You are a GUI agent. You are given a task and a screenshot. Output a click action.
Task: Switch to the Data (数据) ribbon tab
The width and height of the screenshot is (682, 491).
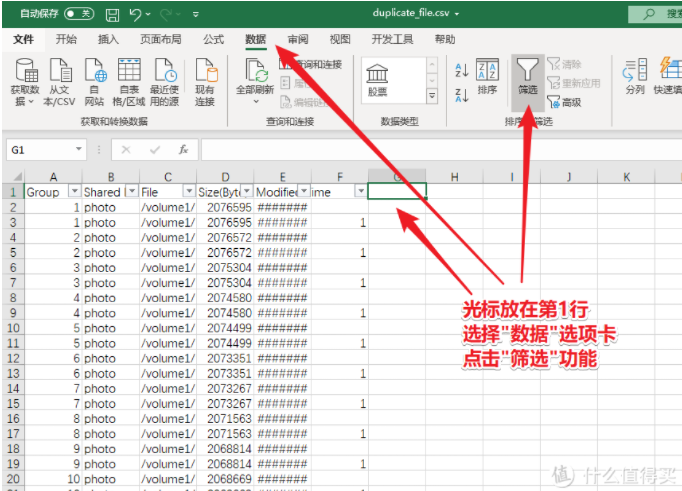[255, 40]
